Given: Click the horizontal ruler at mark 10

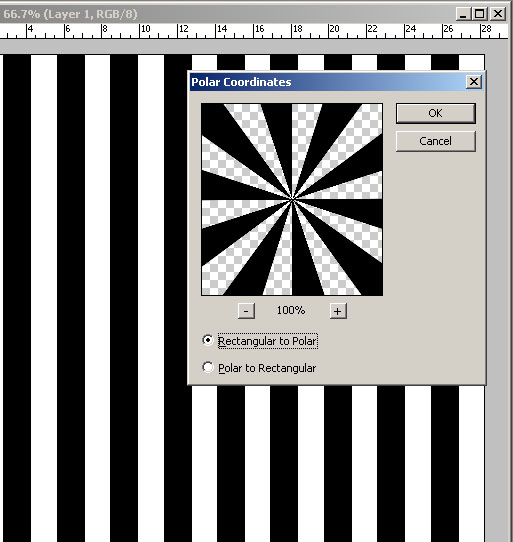Looking at the screenshot, I should point(140,31).
